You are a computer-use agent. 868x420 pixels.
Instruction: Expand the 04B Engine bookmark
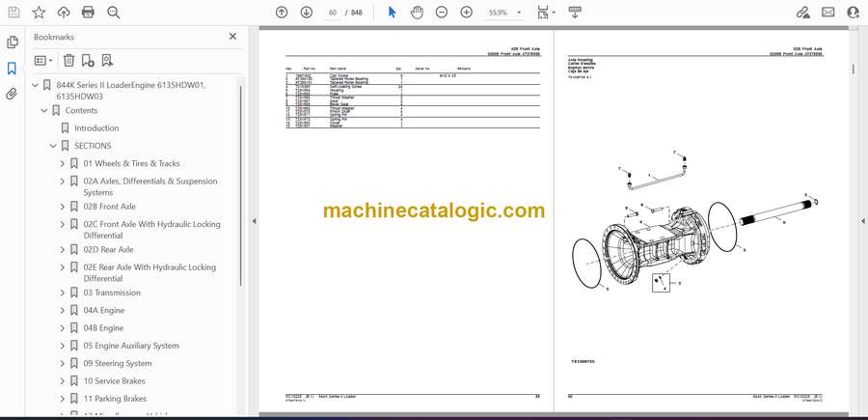click(x=62, y=328)
